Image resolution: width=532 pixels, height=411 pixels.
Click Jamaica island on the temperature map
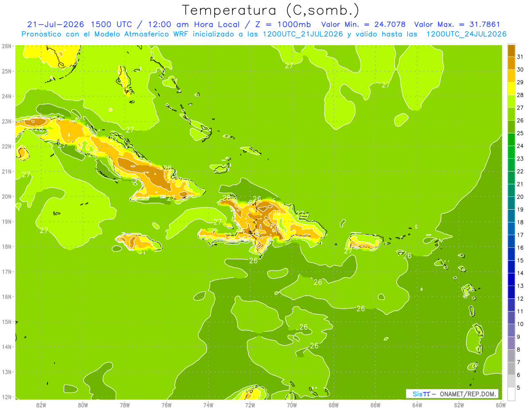point(139,242)
